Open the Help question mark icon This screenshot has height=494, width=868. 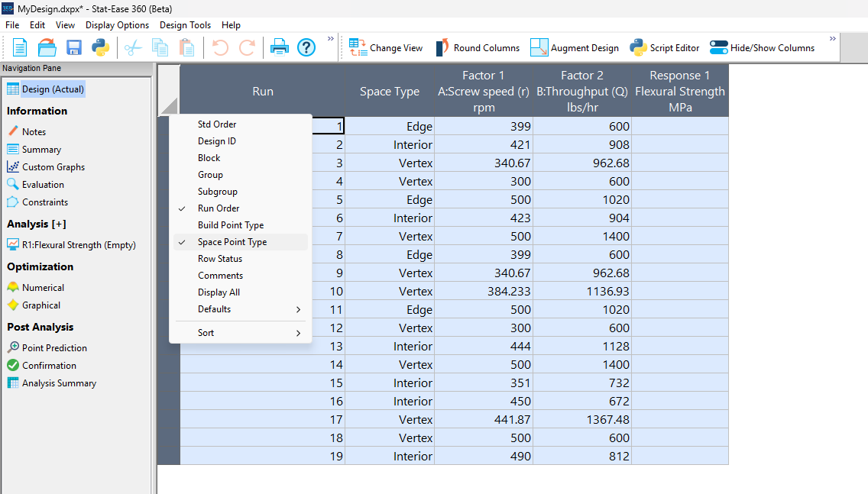click(306, 47)
